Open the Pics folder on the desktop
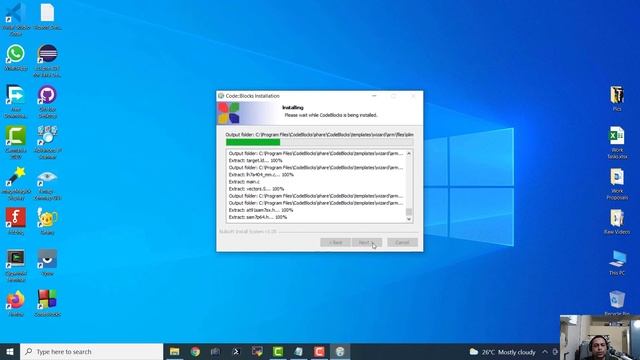The image size is (640, 360). point(617,98)
